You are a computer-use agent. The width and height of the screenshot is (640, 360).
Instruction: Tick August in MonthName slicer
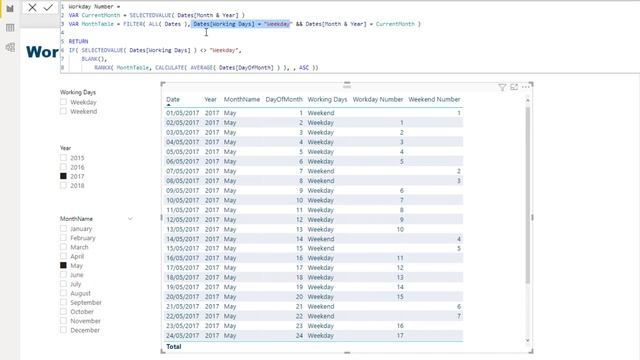tap(63, 293)
